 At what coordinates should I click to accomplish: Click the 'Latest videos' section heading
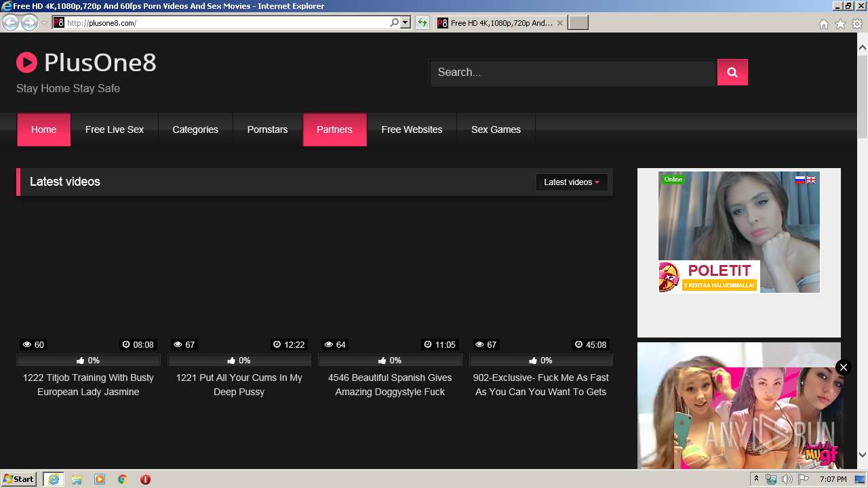[65, 182]
